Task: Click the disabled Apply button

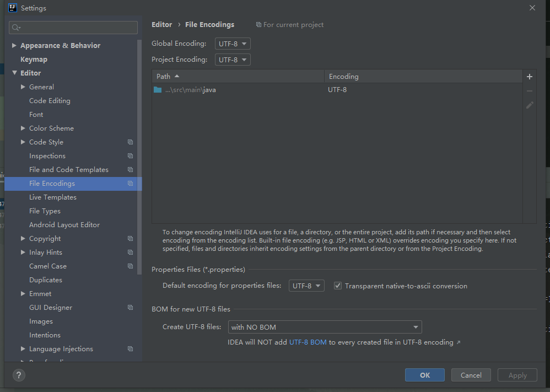Action: click(x=517, y=375)
